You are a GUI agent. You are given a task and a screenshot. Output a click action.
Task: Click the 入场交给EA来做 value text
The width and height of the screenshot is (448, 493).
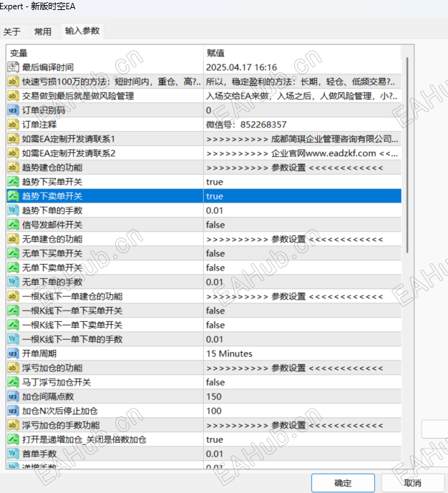(x=303, y=96)
